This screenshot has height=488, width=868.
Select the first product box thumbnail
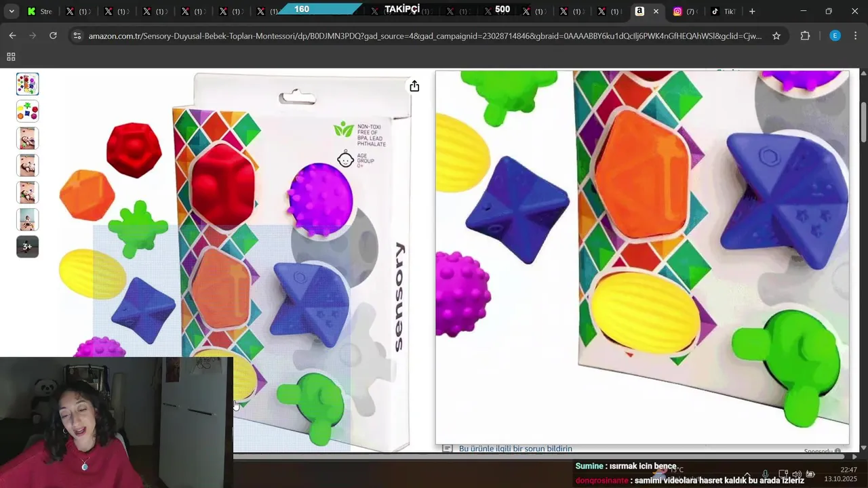coord(28,84)
